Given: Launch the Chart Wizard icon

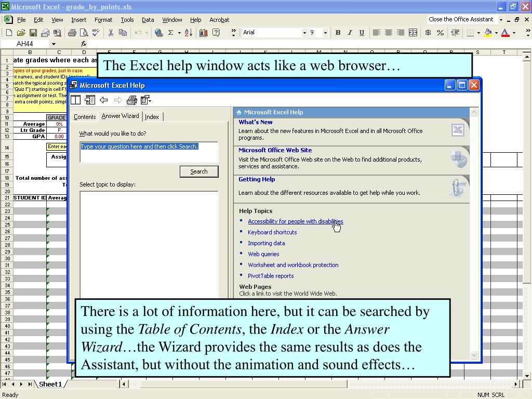Looking at the screenshot, I should tap(204, 33).
